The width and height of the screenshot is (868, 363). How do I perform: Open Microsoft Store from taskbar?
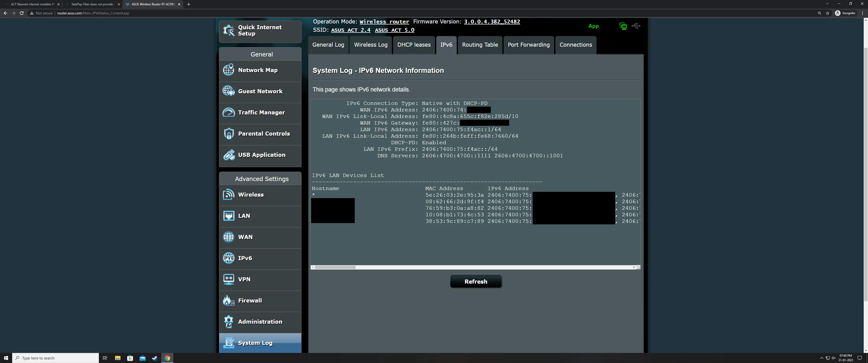[130, 358]
